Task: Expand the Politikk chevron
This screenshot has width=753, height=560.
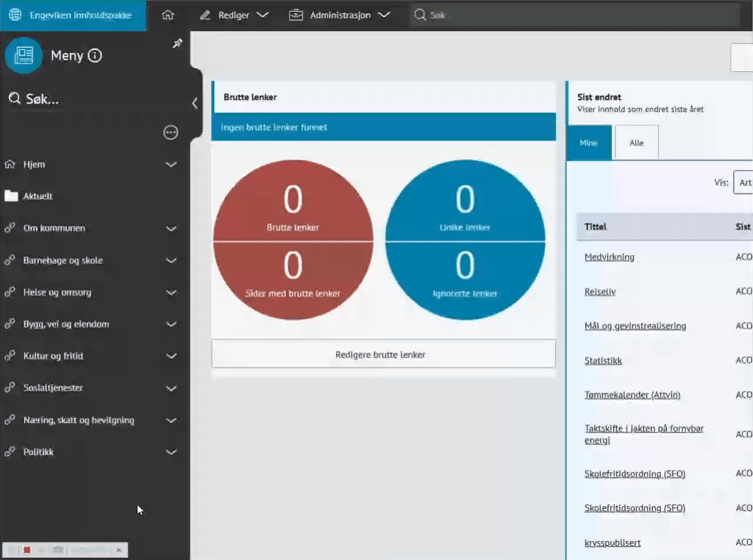Action: point(171,452)
